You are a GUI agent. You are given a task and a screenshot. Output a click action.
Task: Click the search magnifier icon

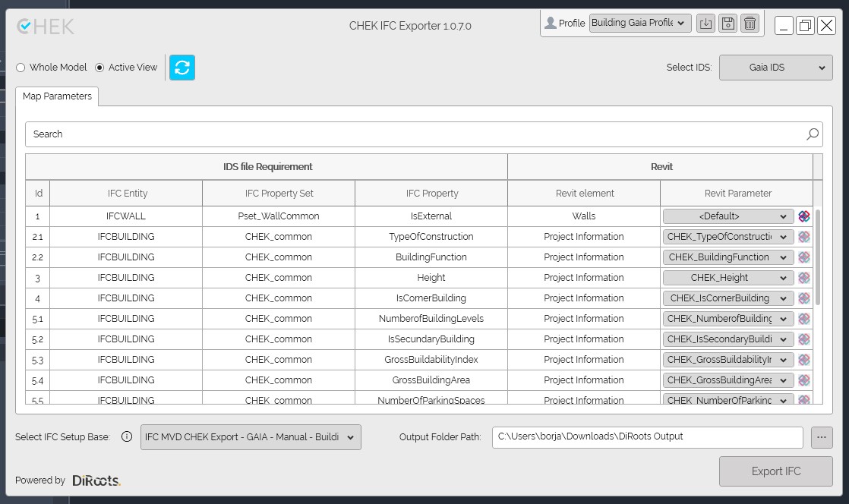pos(813,134)
